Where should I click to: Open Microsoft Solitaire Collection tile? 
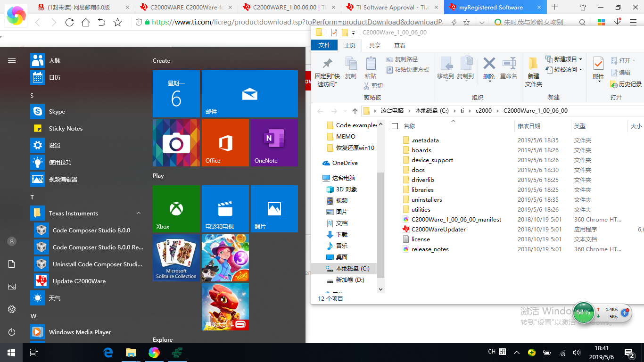[176, 258]
